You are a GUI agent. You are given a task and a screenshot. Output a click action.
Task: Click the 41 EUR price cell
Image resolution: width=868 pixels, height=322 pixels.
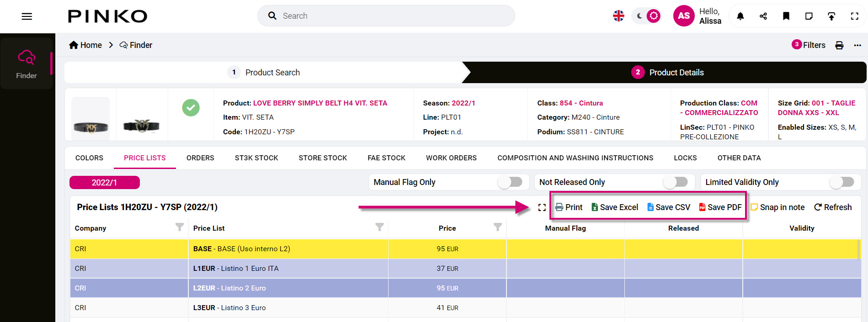click(447, 308)
